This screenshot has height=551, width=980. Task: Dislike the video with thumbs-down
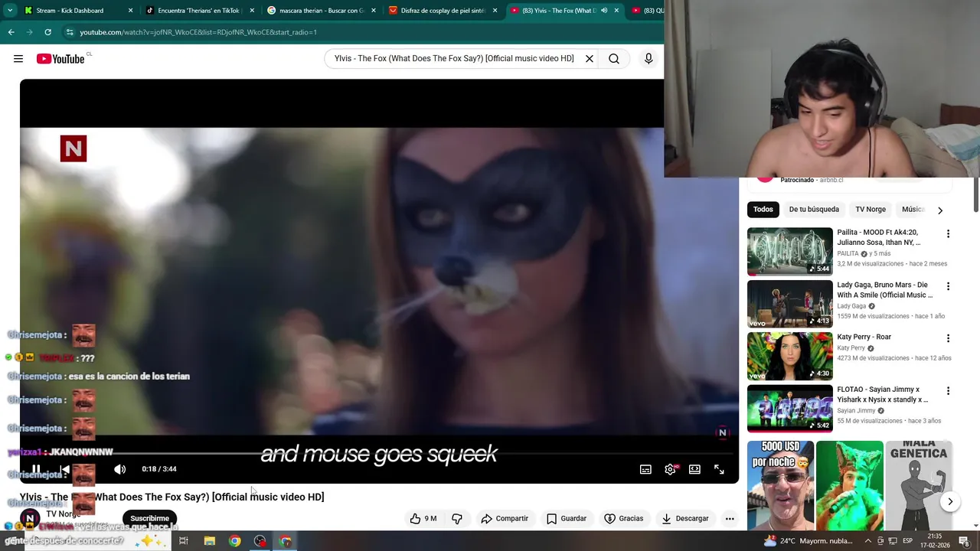coord(457,518)
